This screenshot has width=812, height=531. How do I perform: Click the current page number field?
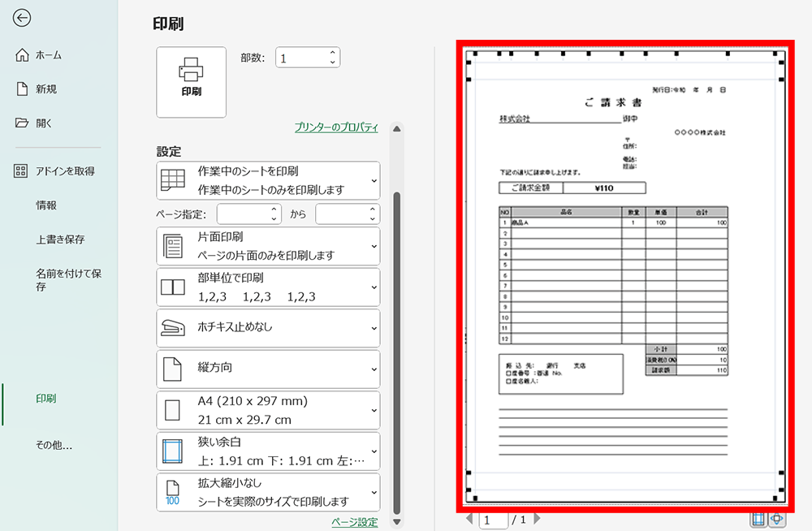click(493, 520)
